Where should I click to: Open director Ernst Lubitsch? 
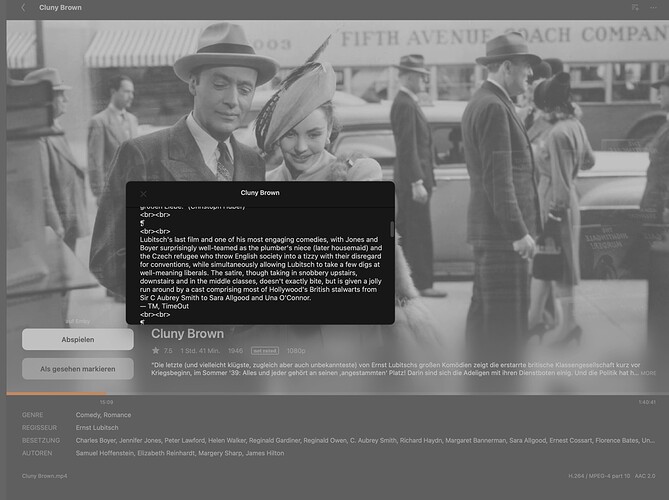(x=97, y=427)
